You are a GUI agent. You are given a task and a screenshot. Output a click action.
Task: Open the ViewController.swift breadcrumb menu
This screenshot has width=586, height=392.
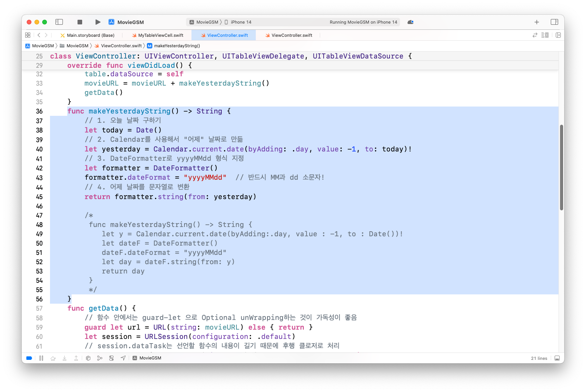(x=118, y=46)
